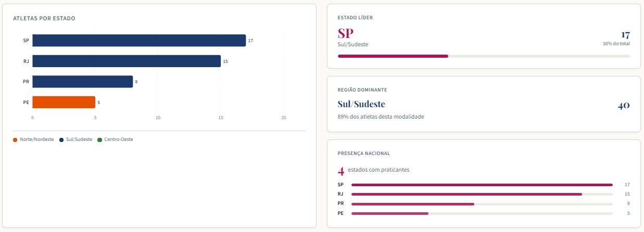Screen dimensions: 644x232
Task: Click the navy Sul/Sudeste color dot
Action: pos(61,139)
